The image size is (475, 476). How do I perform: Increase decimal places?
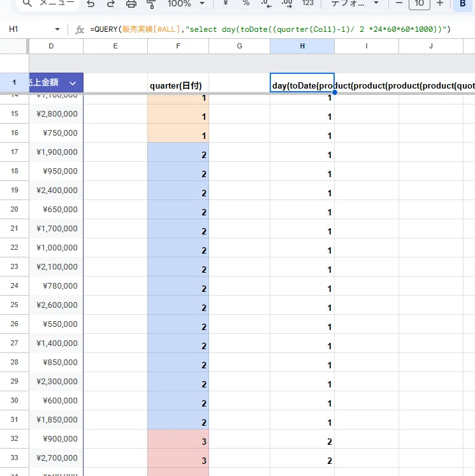[x=287, y=4]
